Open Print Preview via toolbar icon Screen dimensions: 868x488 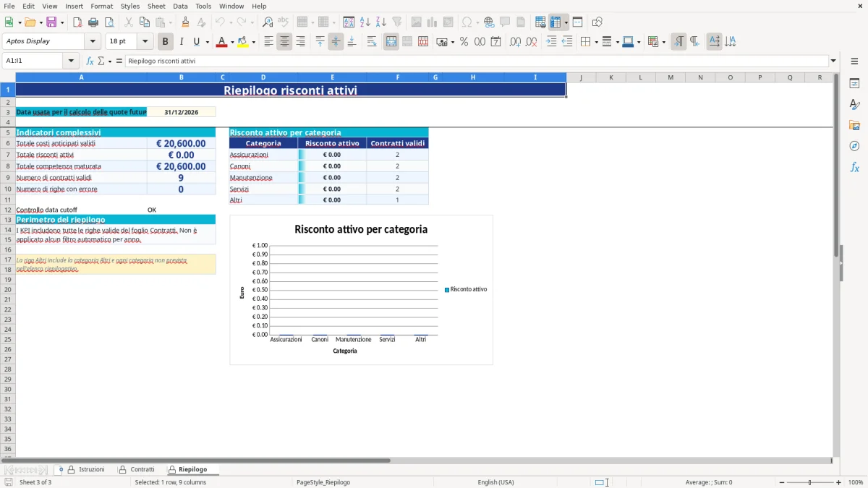click(x=109, y=22)
